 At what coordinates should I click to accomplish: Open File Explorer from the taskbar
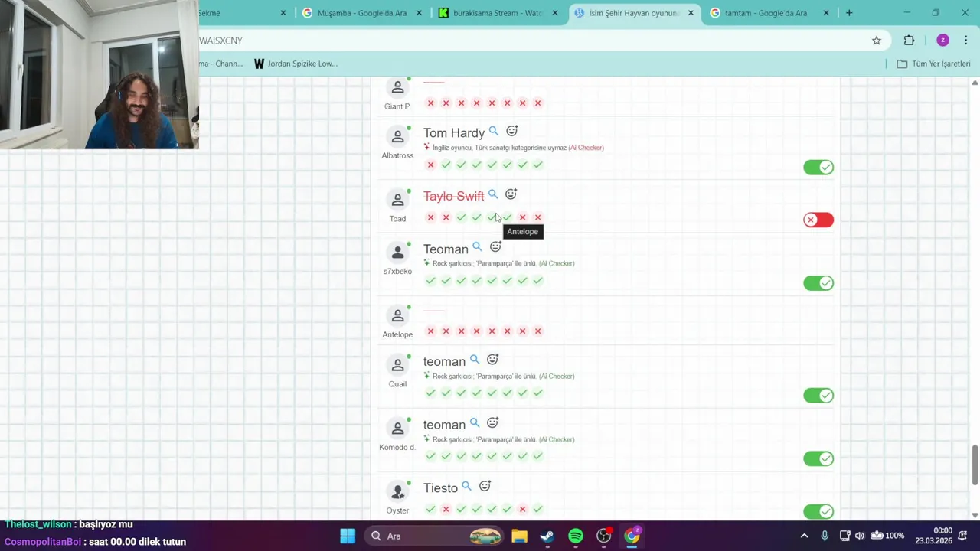coord(520,536)
